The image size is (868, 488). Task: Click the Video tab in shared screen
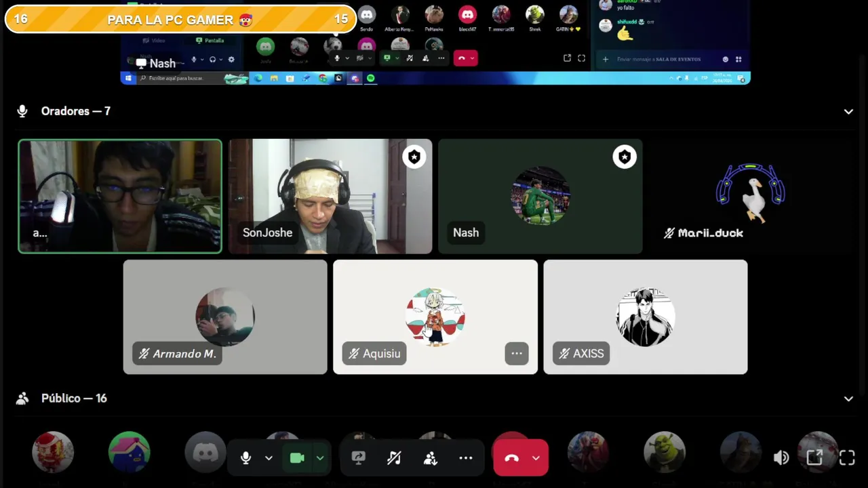[155, 40]
